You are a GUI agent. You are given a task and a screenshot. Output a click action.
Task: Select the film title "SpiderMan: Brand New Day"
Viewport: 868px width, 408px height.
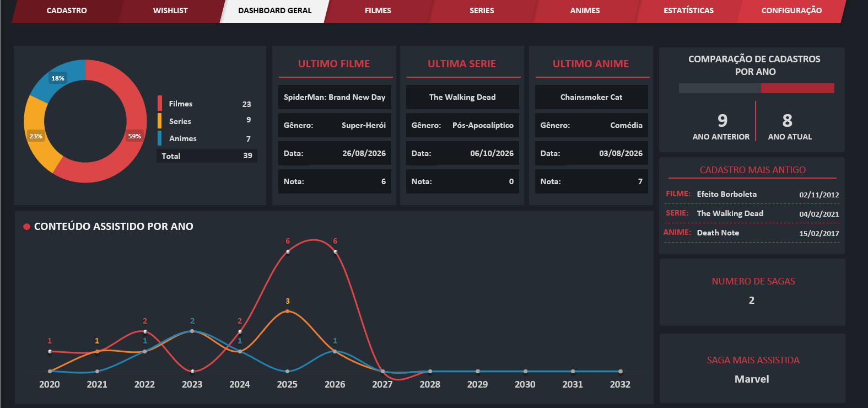(335, 97)
